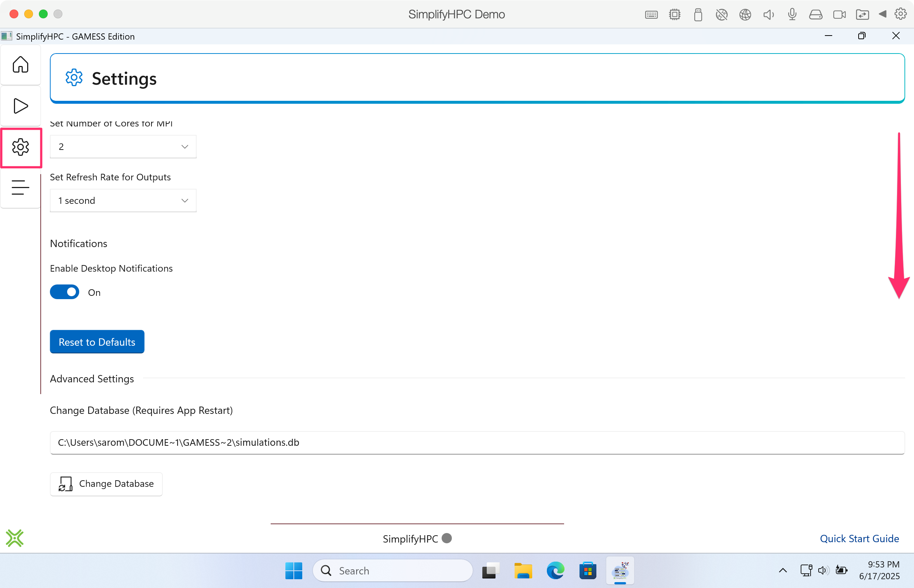Expand the Refresh Rate dropdown

(123, 201)
